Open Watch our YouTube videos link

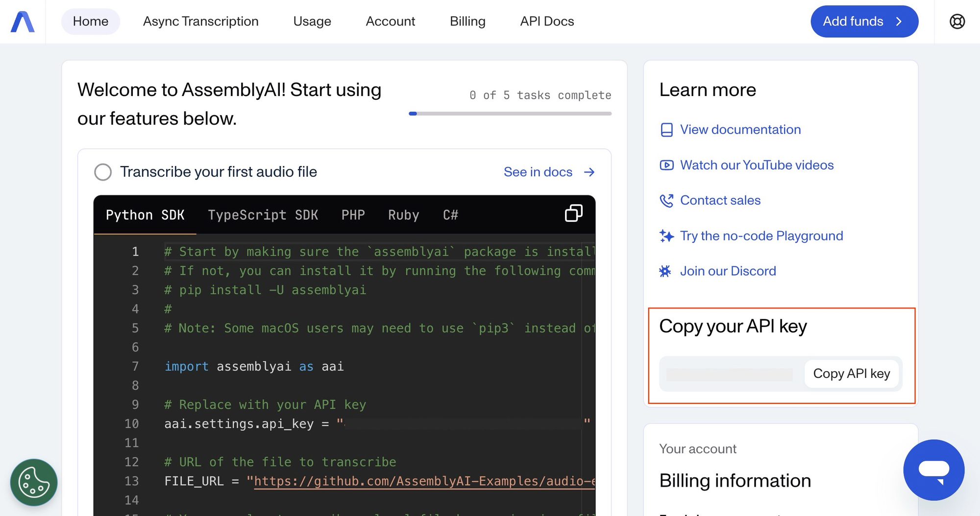pos(757,165)
